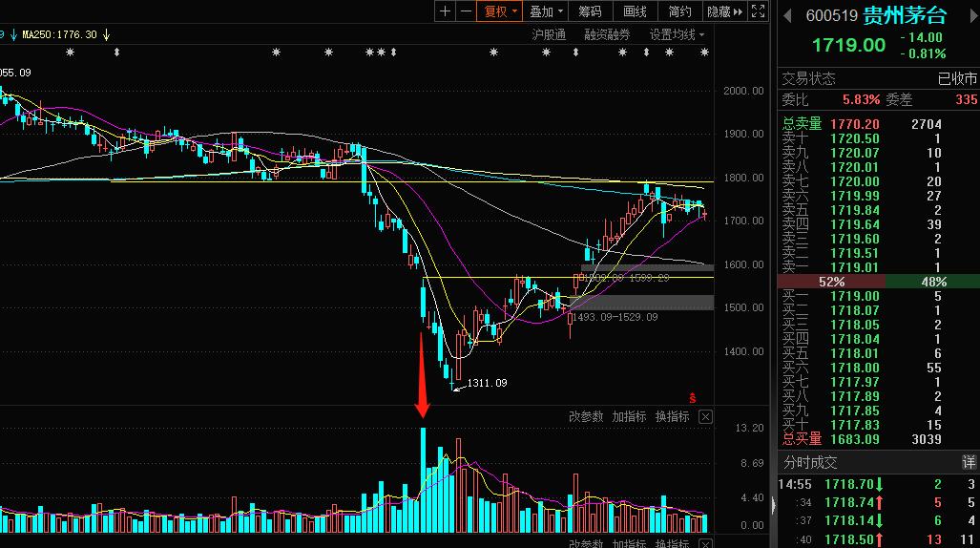Viewport: 980px width, 548px height.
Task: Click the stock code 600519
Action: coord(831,15)
